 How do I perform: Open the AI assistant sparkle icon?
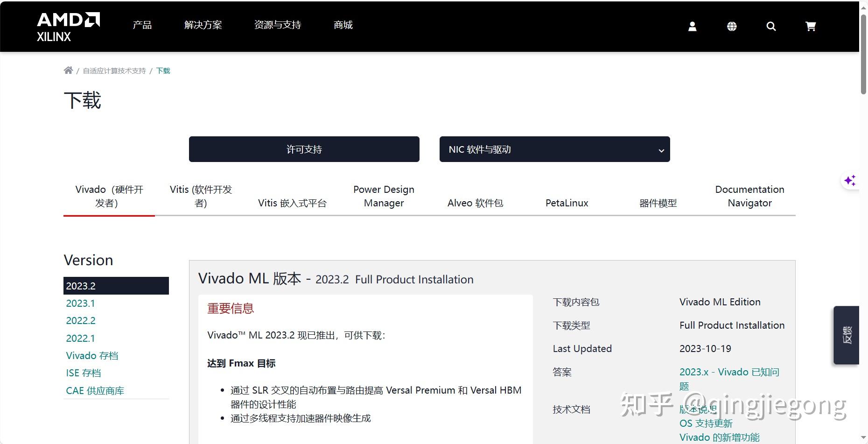(850, 181)
